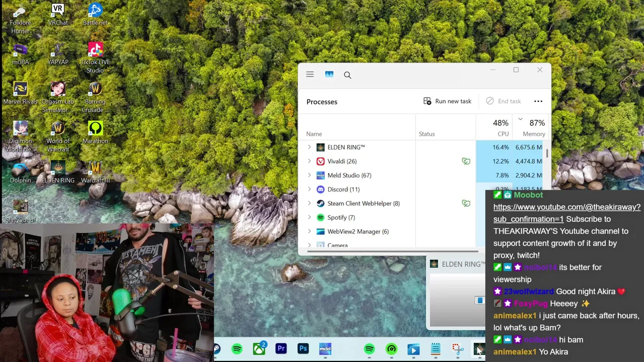Open the YouTube channel link in chat

click(567, 213)
